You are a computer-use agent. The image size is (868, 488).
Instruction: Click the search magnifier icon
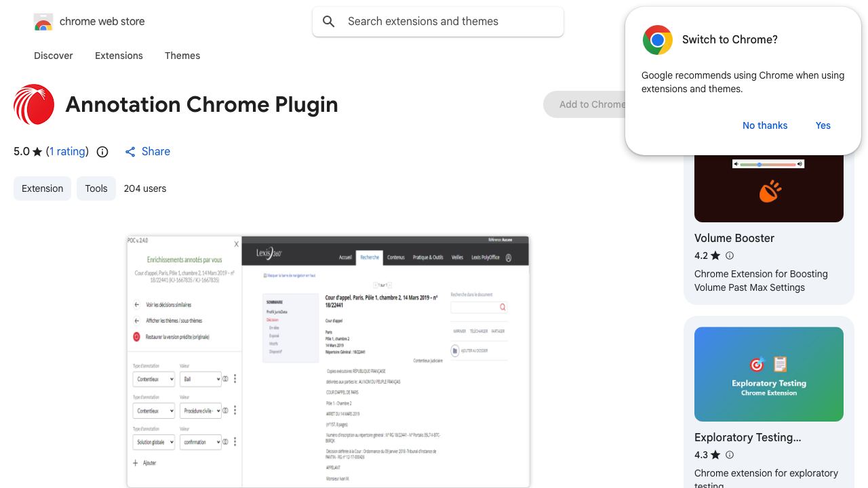point(329,22)
